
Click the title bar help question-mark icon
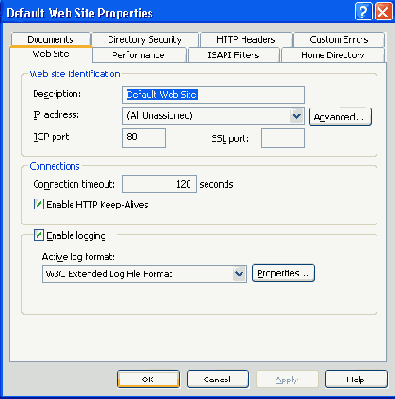363,12
